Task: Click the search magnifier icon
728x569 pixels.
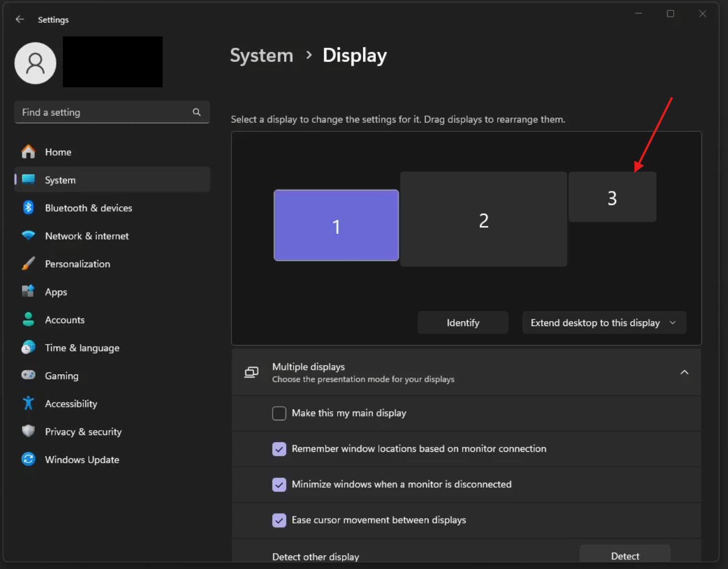Action: [197, 112]
